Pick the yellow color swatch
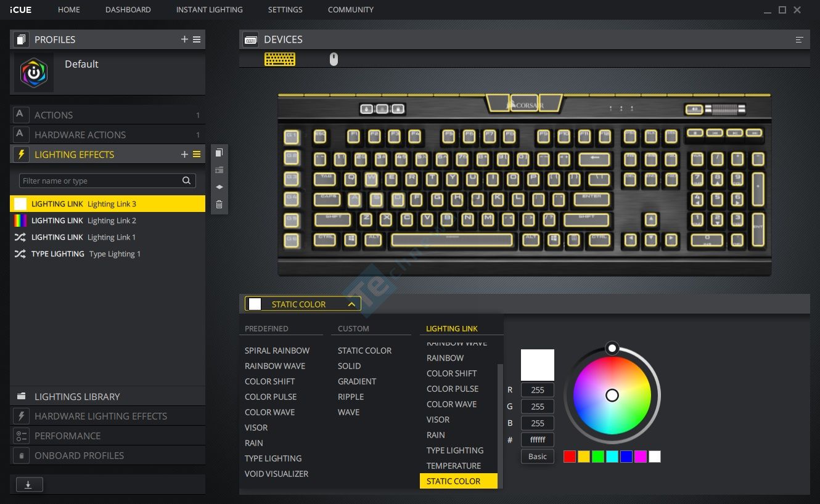This screenshot has width=820, height=504. 584,457
